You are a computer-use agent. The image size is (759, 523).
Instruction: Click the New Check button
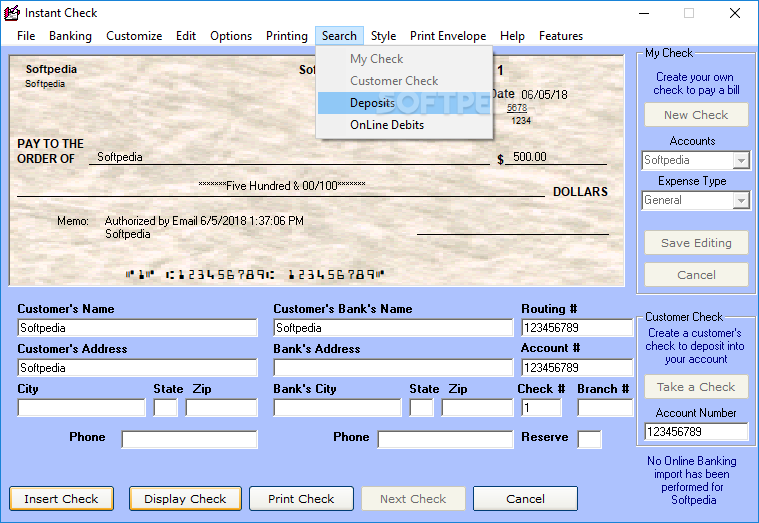[696, 115]
